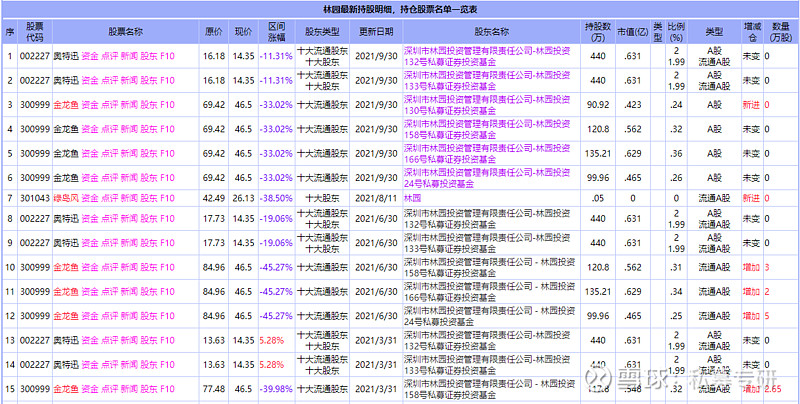Screen dimensions: 800x404
Task: Open row 6 24号私募投资基金 shareholder link
Action: 489,178
